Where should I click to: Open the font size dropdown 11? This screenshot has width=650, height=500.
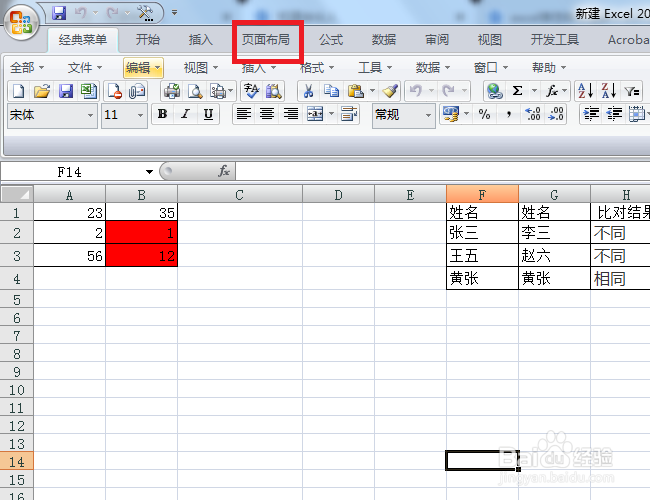(140, 115)
